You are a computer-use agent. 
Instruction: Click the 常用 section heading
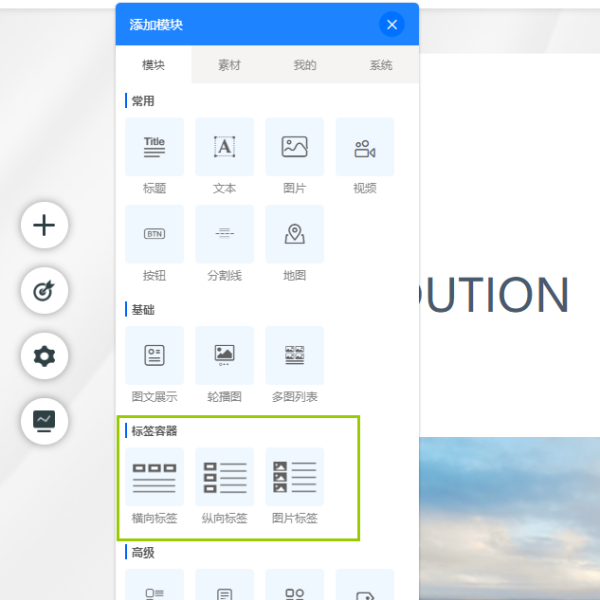coord(143,101)
